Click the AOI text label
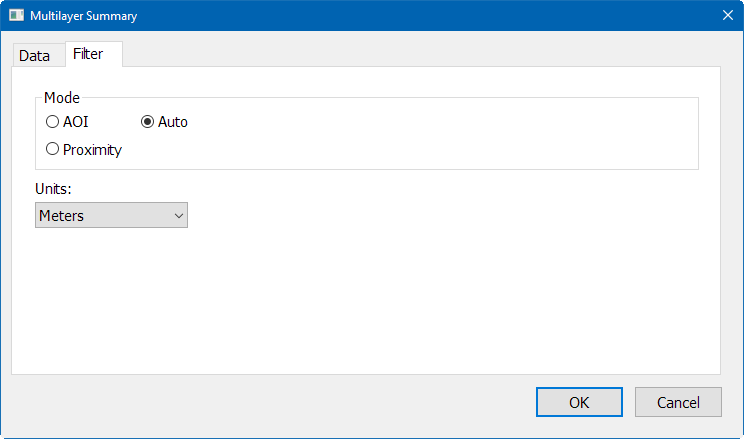744x439 pixels. click(x=75, y=122)
